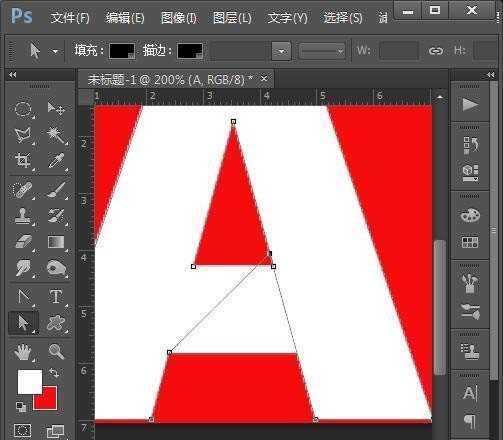
Task: Open the 文件(F) menu
Action: point(70,18)
